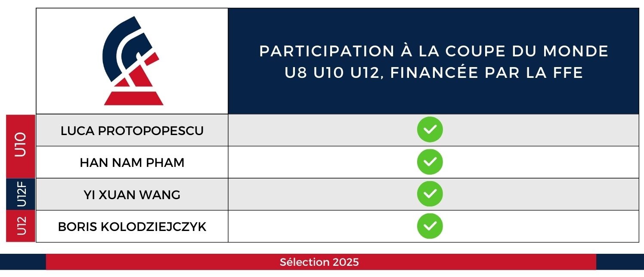Click the navy block at the footer's right end

[620, 262]
